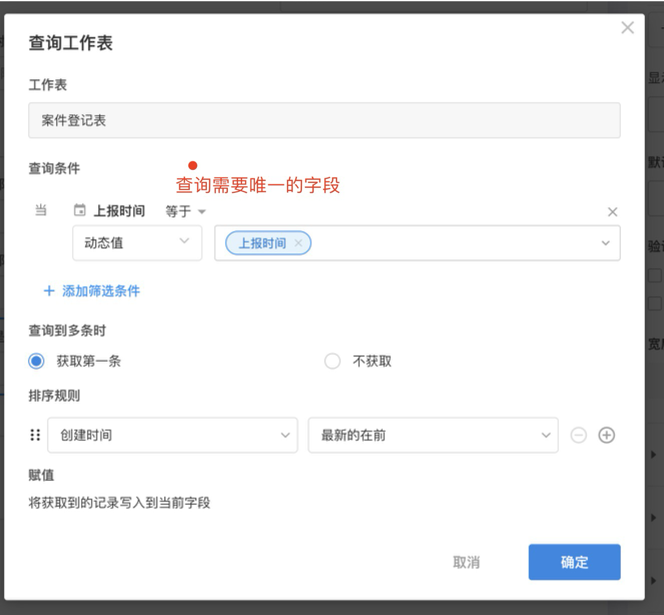Remove the 上报时间 filter condition row
This screenshot has width=664, height=615.
[612, 212]
